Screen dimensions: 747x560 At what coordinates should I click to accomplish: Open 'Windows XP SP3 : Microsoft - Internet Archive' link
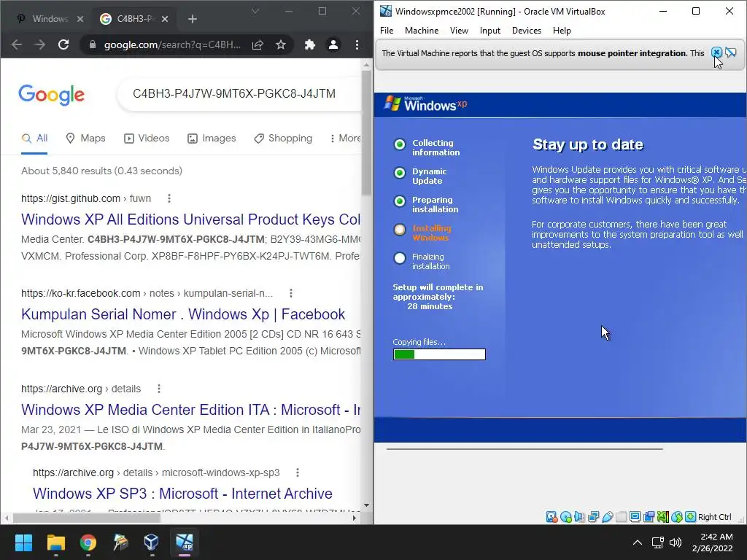pyautogui.click(x=182, y=494)
